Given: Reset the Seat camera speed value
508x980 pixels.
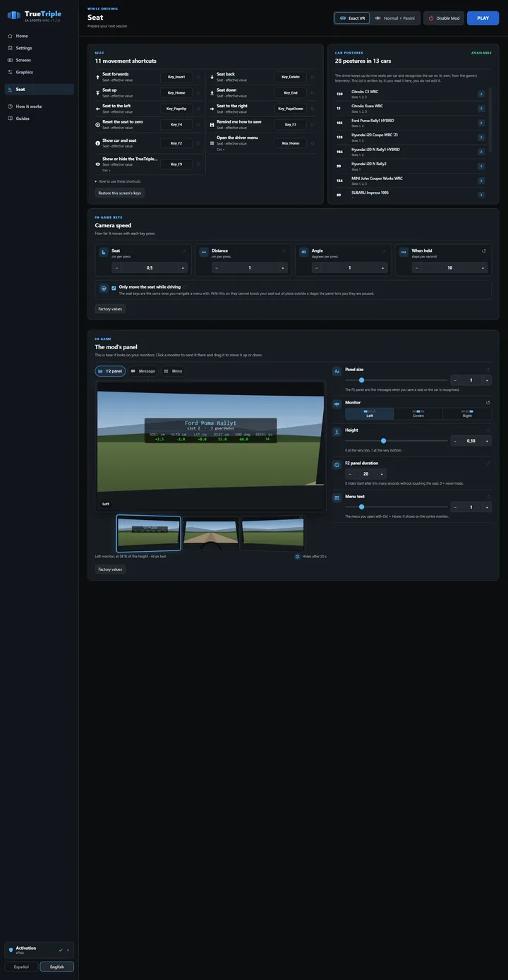Looking at the screenshot, I should point(184,250).
